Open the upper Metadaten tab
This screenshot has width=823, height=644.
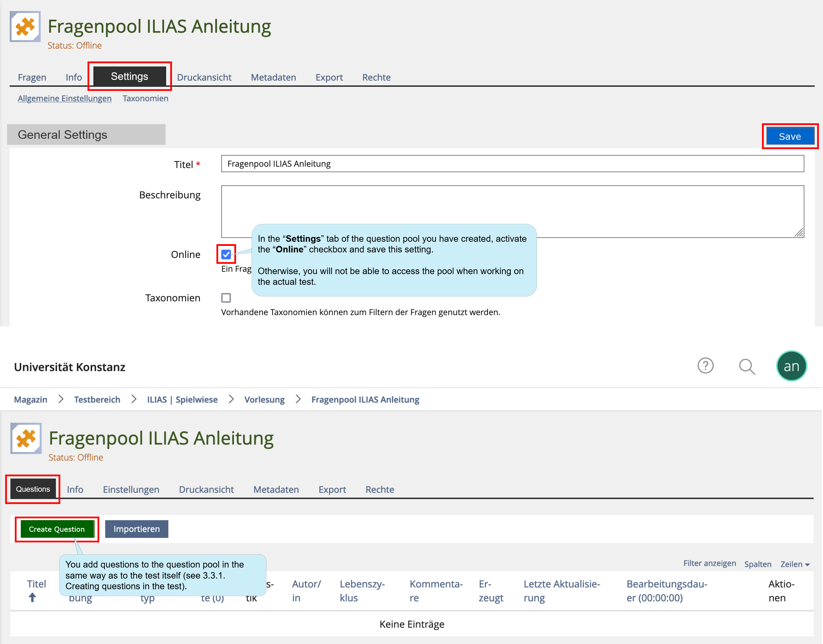[x=273, y=77]
